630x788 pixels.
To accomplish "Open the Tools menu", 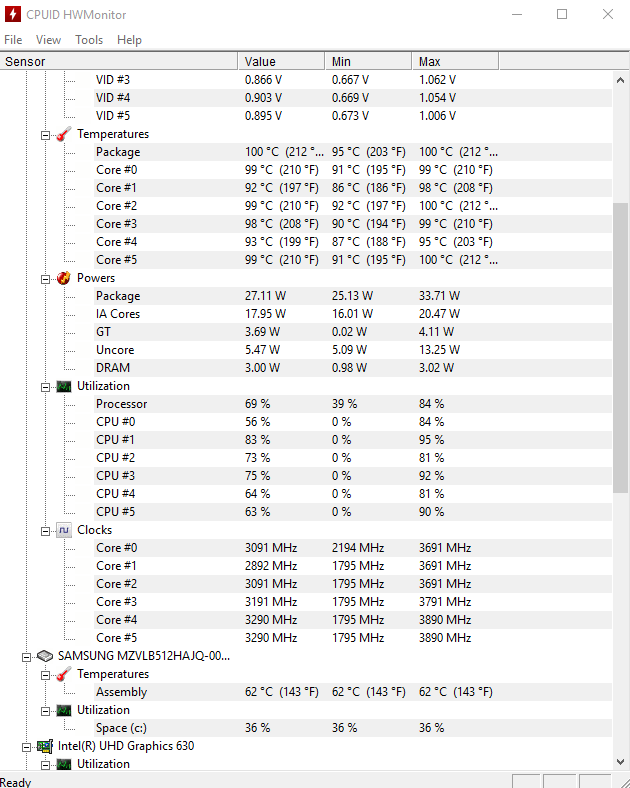I will (x=89, y=40).
